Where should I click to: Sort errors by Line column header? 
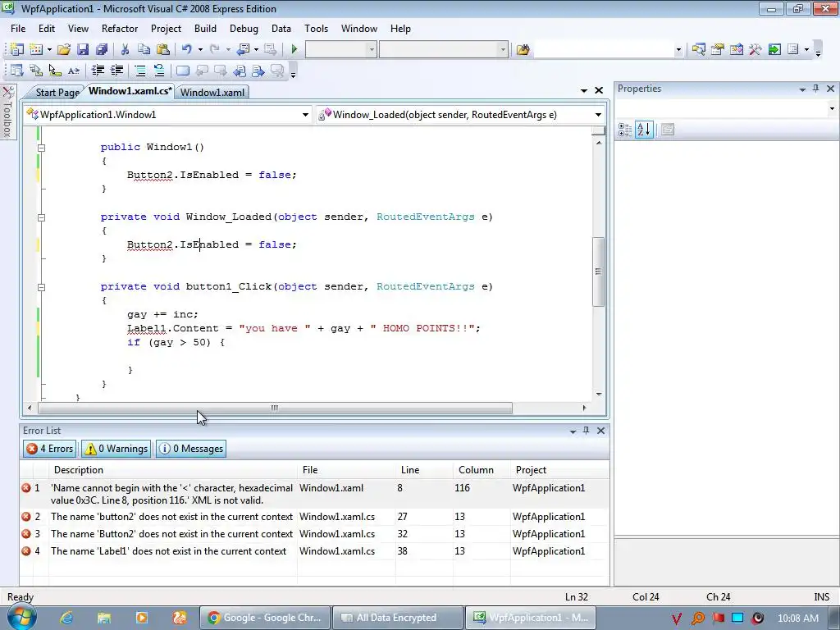tap(424, 470)
